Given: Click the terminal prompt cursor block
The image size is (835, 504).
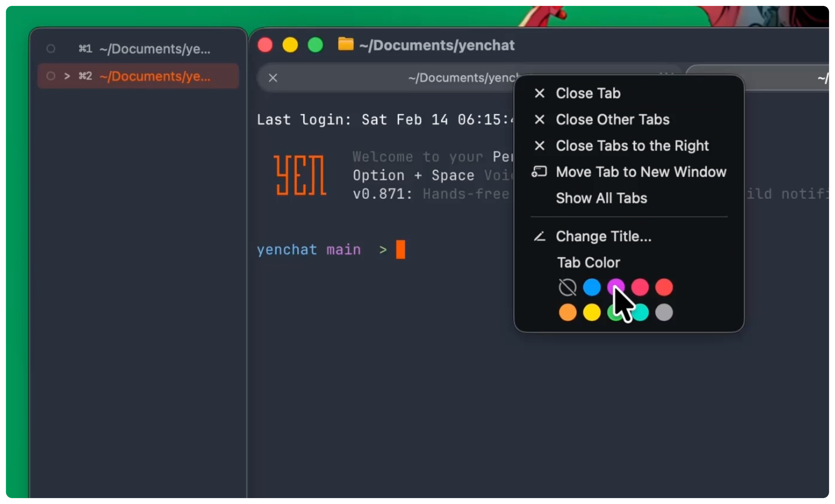Looking at the screenshot, I should tap(400, 250).
